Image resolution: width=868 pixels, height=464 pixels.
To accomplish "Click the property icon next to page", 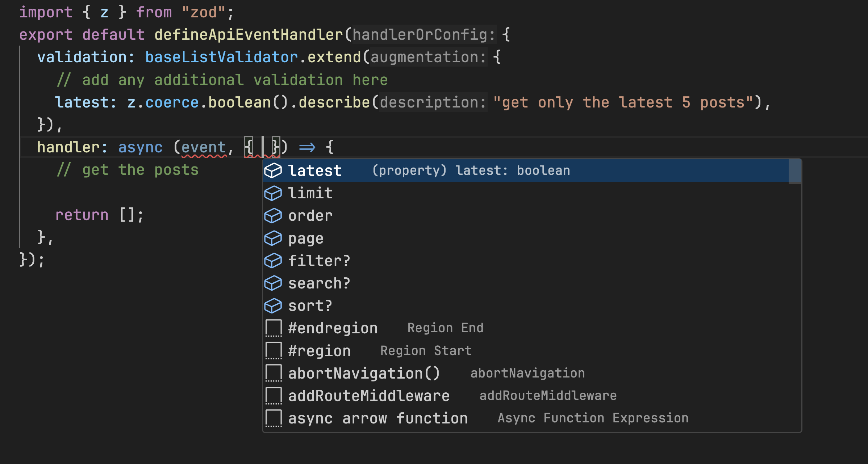I will click(273, 239).
